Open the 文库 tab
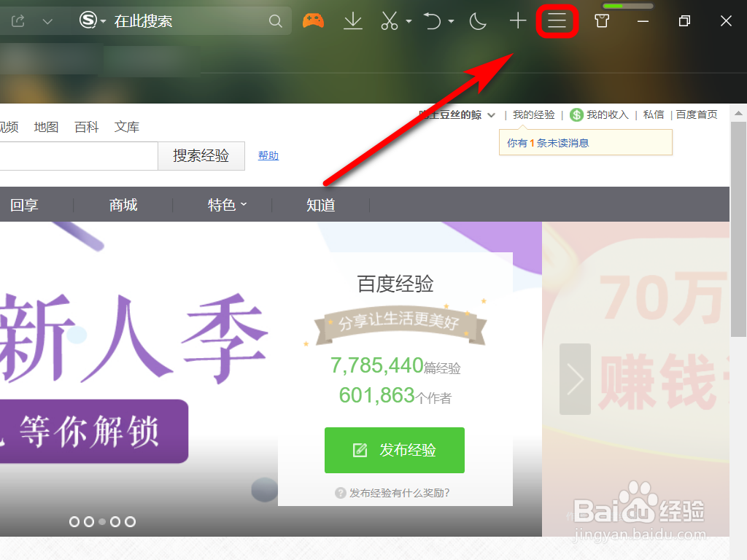Image resolution: width=747 pixels, height=560 pixels. tap(127, 127)
